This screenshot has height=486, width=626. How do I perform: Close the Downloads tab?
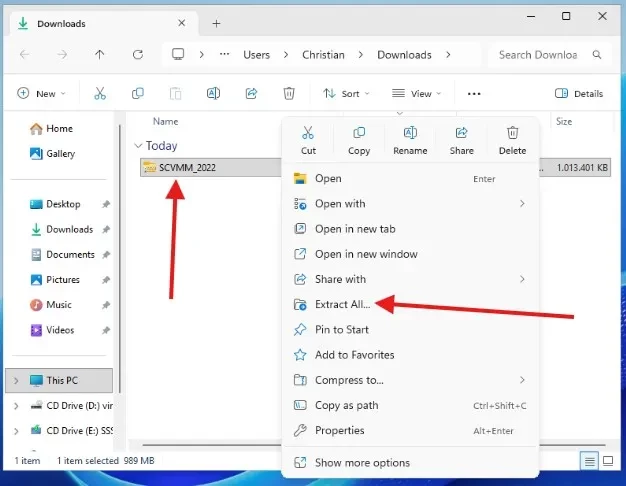pos(181,23)
